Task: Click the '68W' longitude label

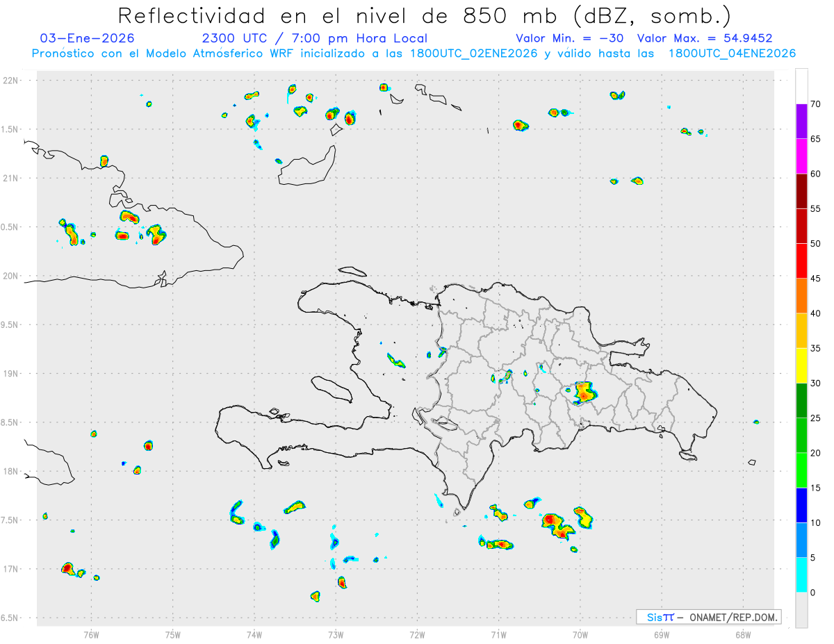Action: [743, 635]
